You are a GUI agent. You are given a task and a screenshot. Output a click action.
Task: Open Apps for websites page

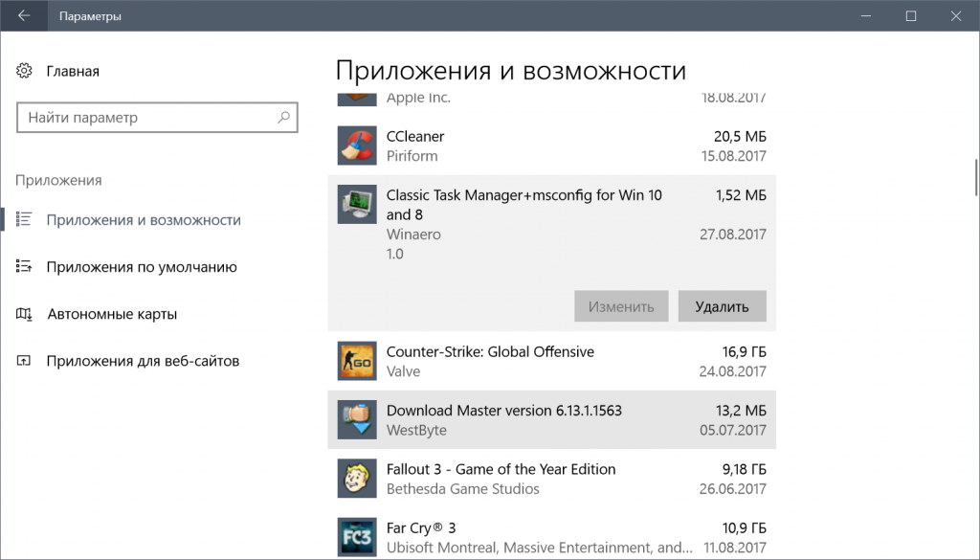(x=143, y=361)
